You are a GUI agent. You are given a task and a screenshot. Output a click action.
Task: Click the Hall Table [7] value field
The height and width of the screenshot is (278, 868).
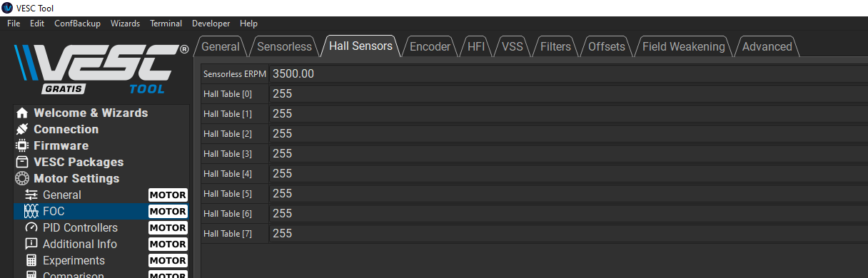(568, 234)
